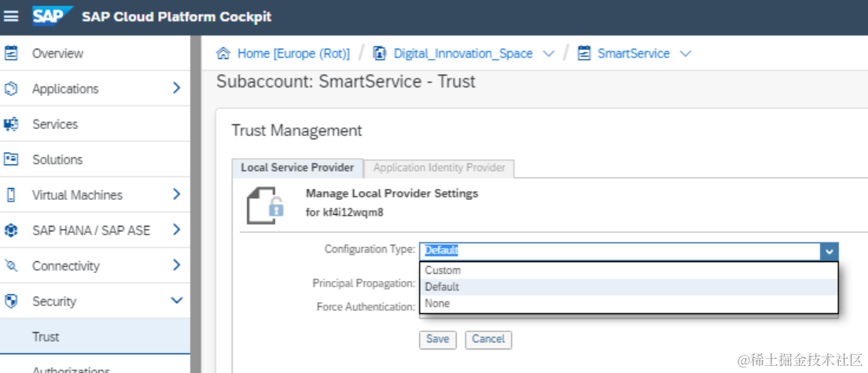Click the Connectivity plug icon

click(11, 266)
